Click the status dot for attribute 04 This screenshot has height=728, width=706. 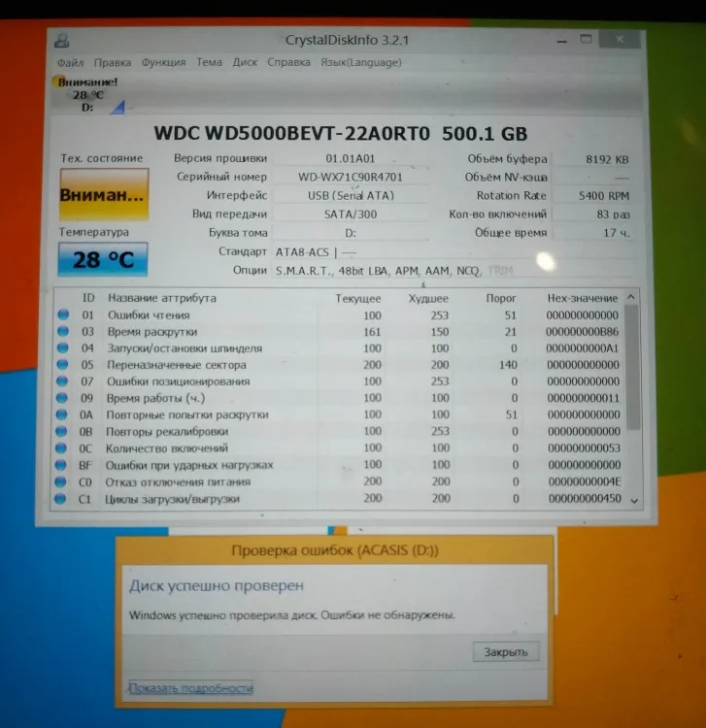click(x=63, y=347)
